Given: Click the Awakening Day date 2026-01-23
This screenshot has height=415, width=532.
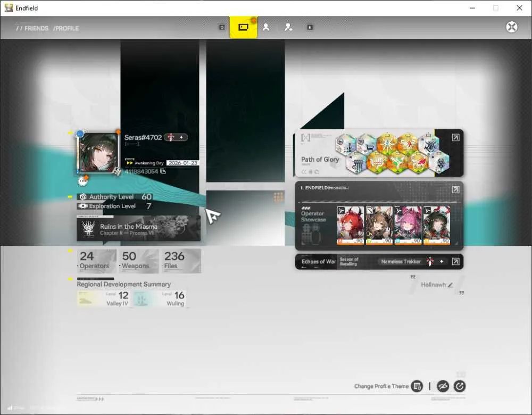Looking at the screenshot, I should click(x=183, y=163).
